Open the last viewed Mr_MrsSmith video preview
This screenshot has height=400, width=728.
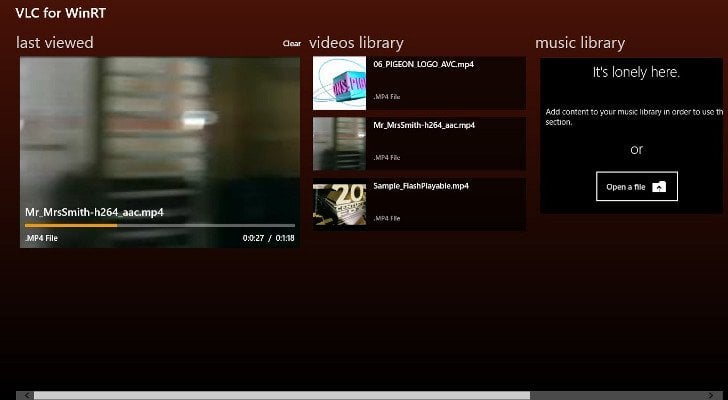(x=160, y=152)
